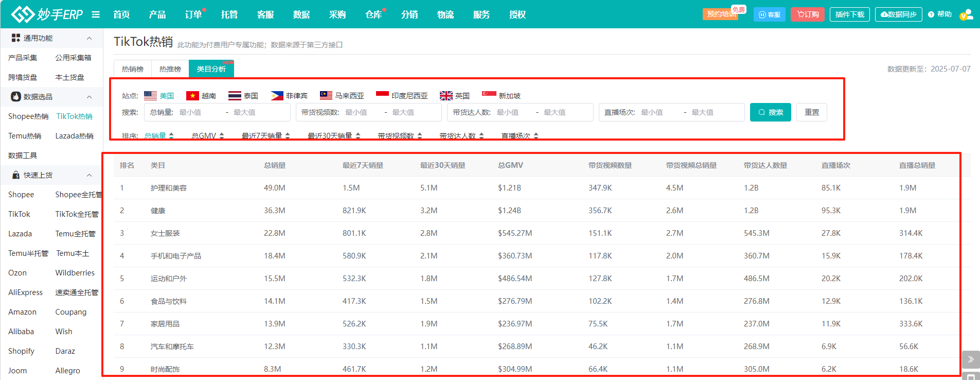Open 产品采集 in sidebar
This screenshot has width=980, height=380.
pyautogui.click(x=23, y=58)
